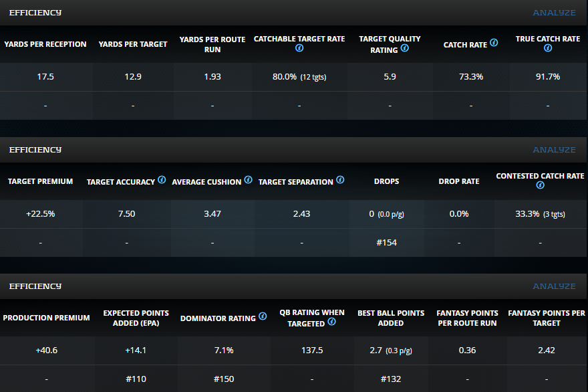Click the info icon next to Target Separation
This screenshot has width=588, height=392.
tap(340, 180)
